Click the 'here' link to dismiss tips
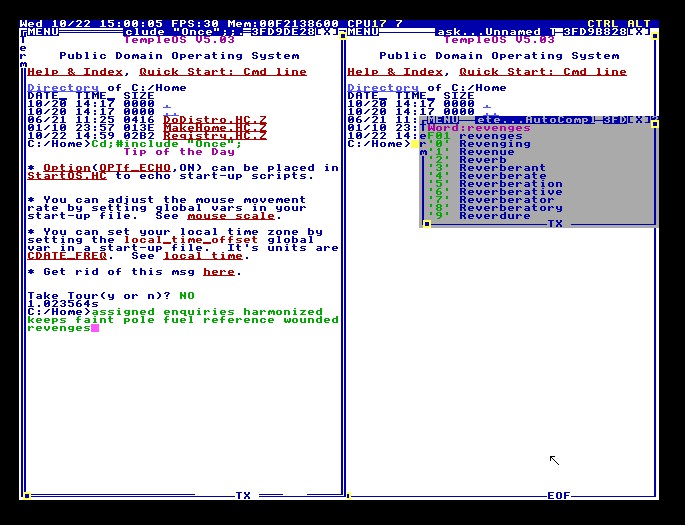Image resolution: width=685 pixels, height=525 pixels. click(x=219, y=272)
